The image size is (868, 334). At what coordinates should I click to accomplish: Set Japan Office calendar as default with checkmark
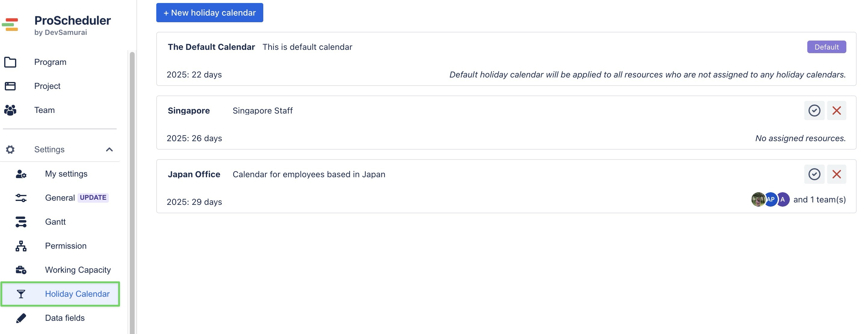click(x=814, y=174)
